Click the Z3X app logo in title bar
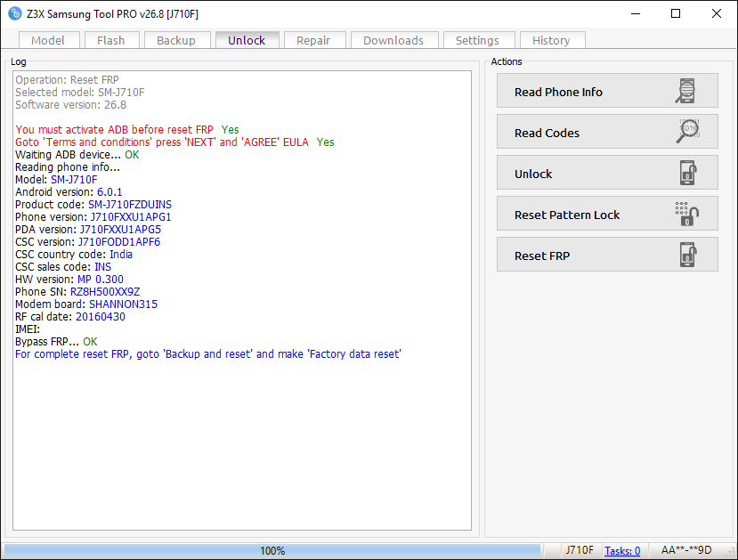Viewport: 738px width, 560px height. 14,13
